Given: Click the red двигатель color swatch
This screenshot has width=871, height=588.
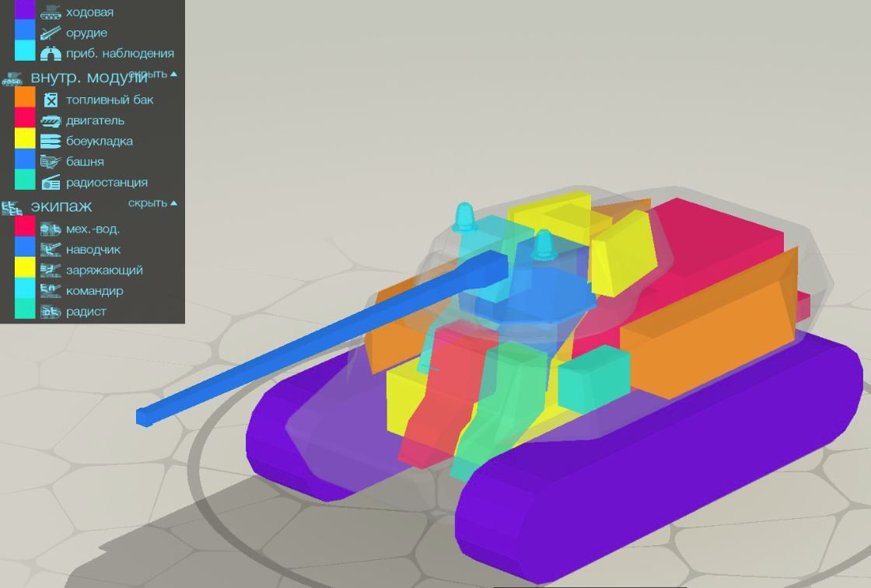Looking at the screenshot, I should coord(25,117).
